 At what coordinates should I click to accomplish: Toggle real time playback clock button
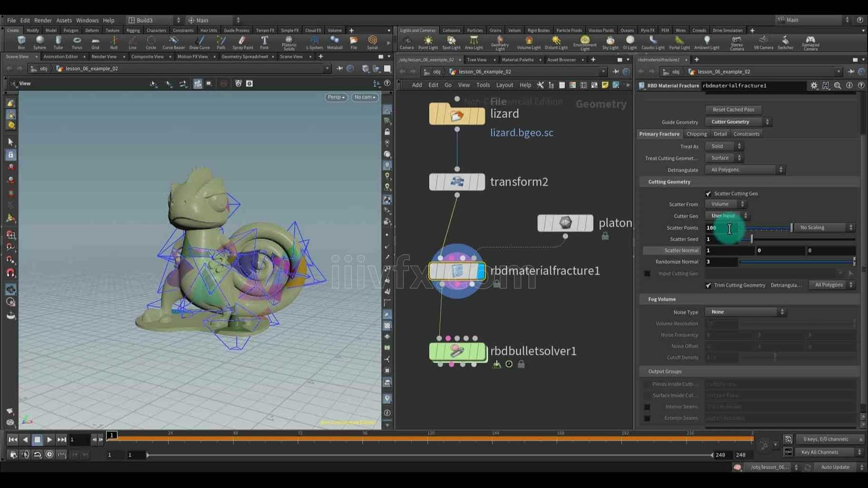point(49,455)
